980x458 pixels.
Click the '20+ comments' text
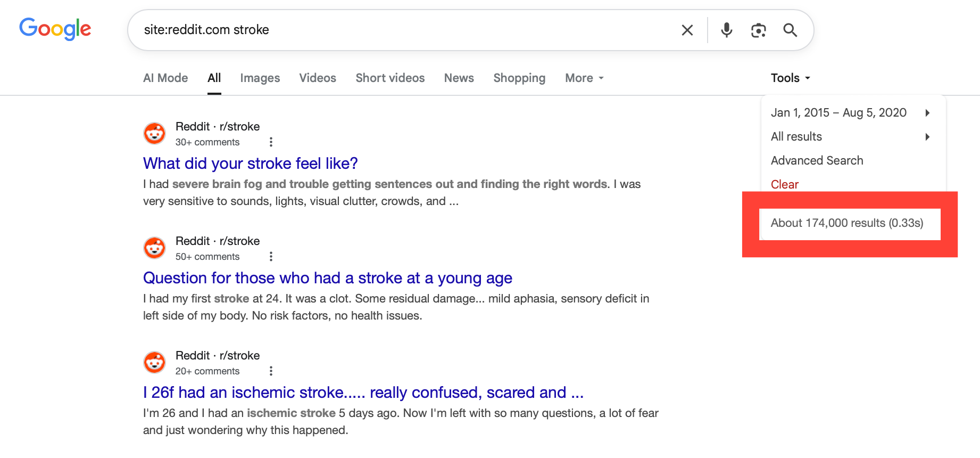point(207,371)
